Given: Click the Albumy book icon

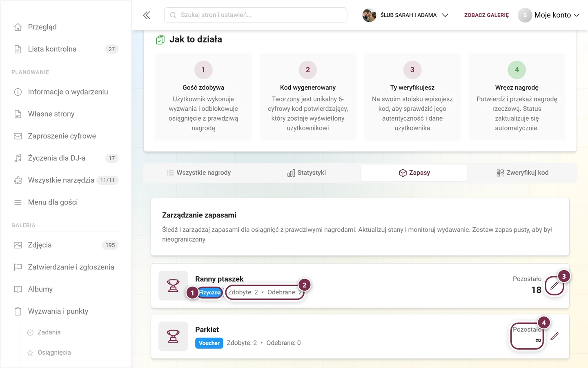Looking at the screenshot, I should coord(18,289).
